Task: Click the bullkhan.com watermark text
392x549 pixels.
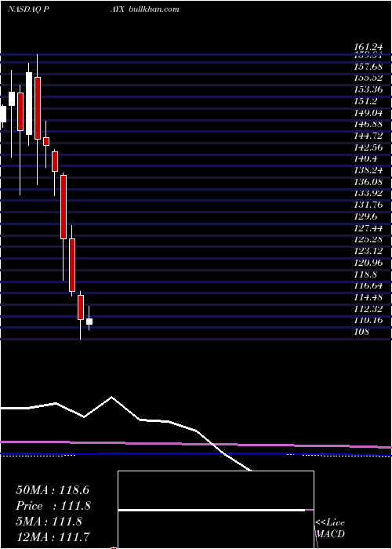Action: click(x=154, y=9)
